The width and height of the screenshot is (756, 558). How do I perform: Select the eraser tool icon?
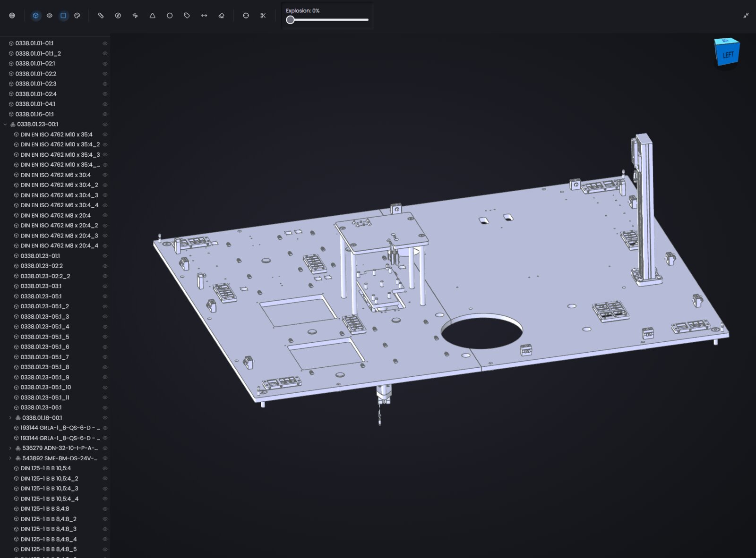tap(222, 16)
